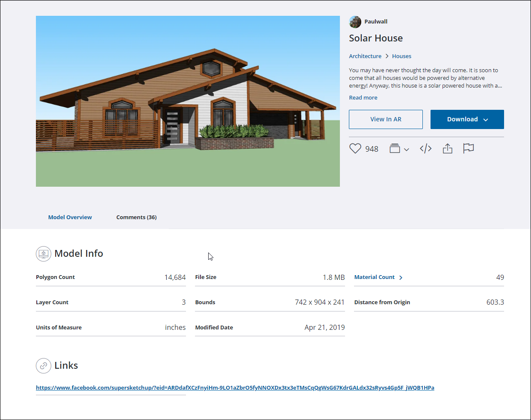The image size is (531, 420).
Task: Open the Facebook supersketchup link
Action: (235, 388)
